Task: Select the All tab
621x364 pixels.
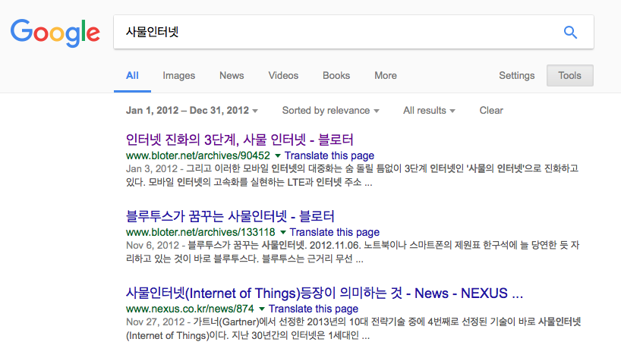Action: coord(132,76)
